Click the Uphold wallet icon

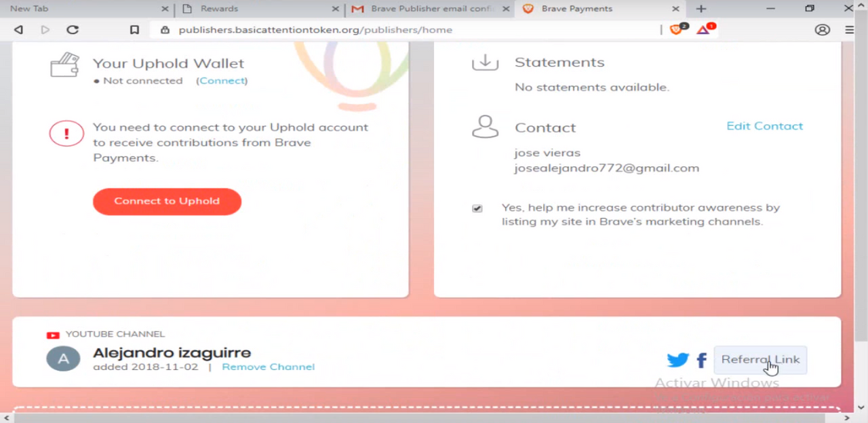pyautogui.click(x=64, y=65)
